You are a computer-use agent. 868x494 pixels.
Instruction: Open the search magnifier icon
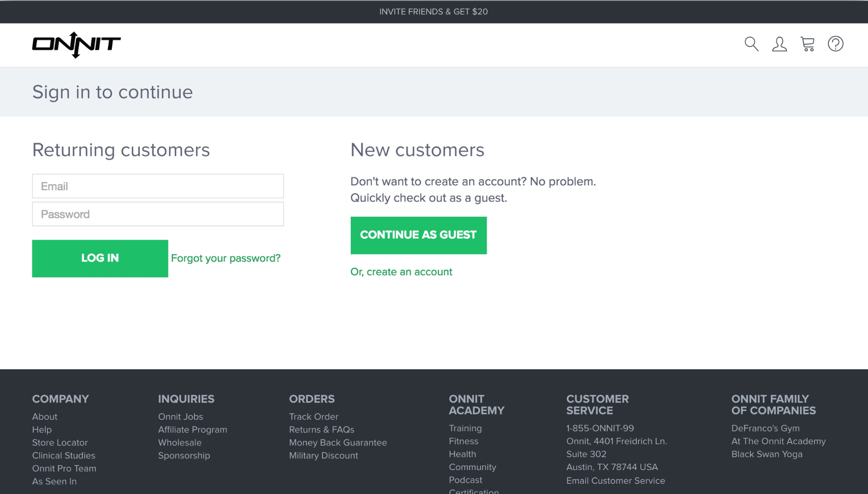(751, 44)
